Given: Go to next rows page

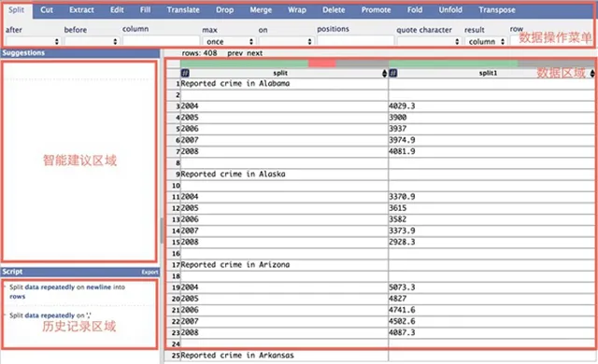Looking at the screenshot, I should pos(254,53).
